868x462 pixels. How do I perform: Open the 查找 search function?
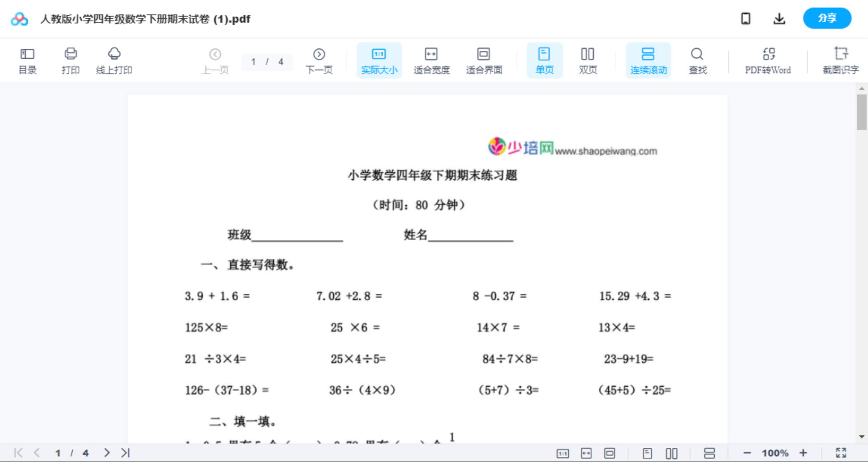[697, 60]
